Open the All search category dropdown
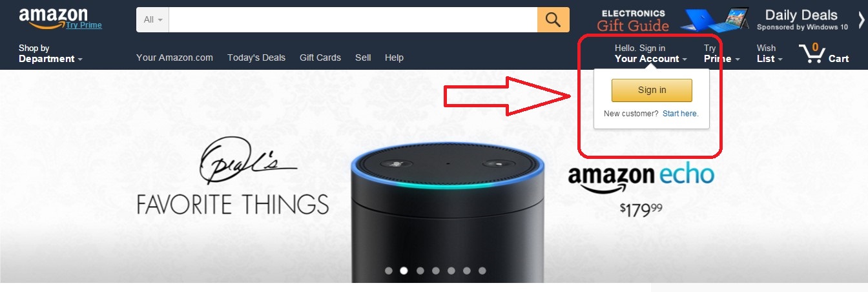The height and width of the screenshot is (292, 868). [152, 19]
